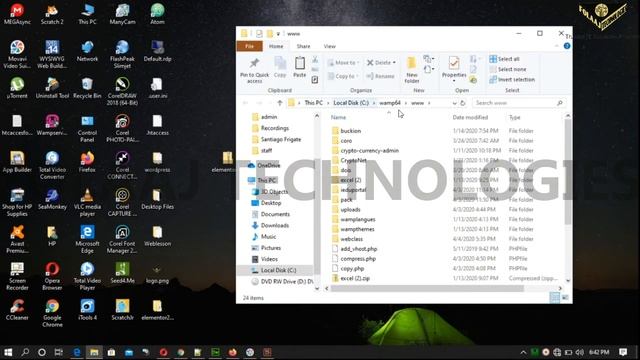Click Local Disk (C:) in address path
This screenshot has width=640, height=360.
click(351, 103)
